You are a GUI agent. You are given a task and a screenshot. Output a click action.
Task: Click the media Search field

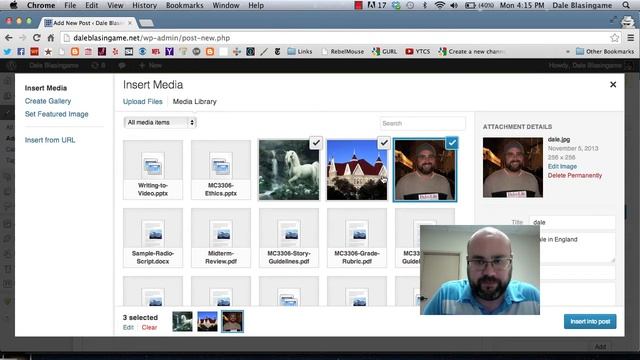[x=422, y=123]
